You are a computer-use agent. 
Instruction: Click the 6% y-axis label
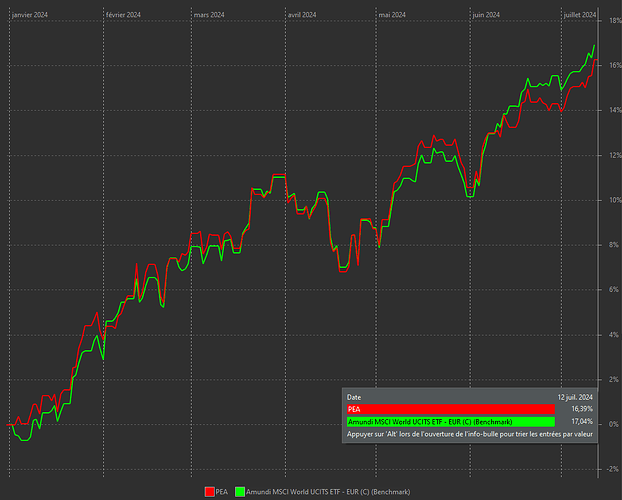(x=614, y=290)
